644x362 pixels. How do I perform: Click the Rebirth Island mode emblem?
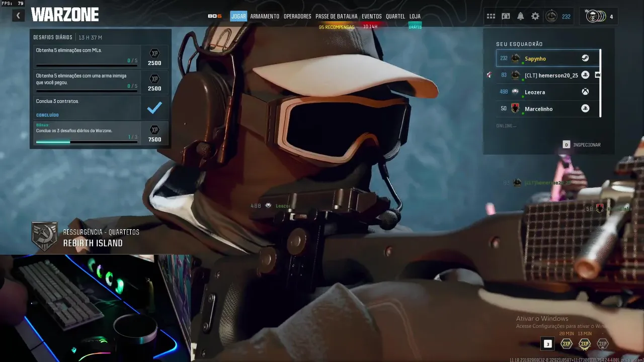[44, 236]
